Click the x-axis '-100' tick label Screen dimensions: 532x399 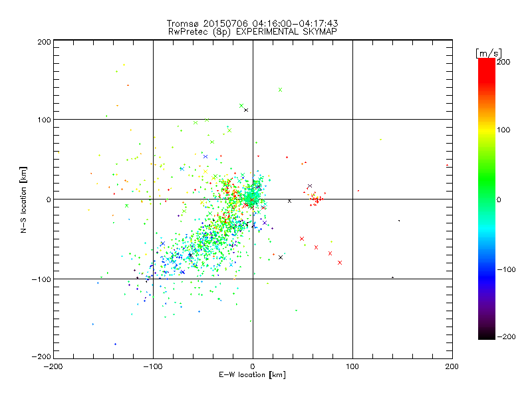(153, 366)
